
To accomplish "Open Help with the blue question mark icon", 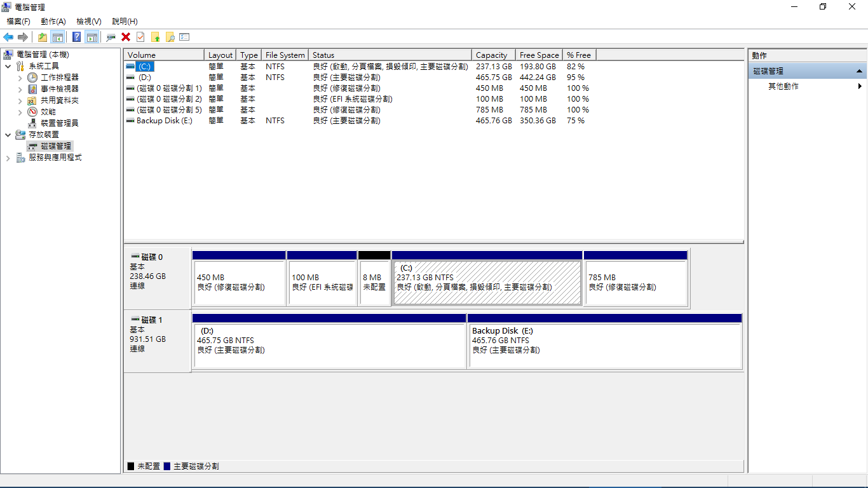I will click(77, 37).
